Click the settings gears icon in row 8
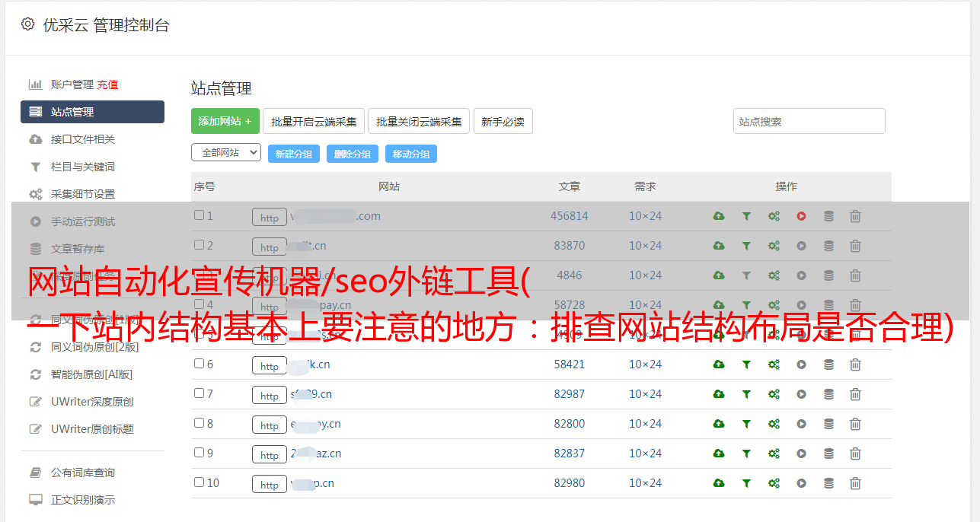This screenshot has height=522, width=980. point(774,424)
